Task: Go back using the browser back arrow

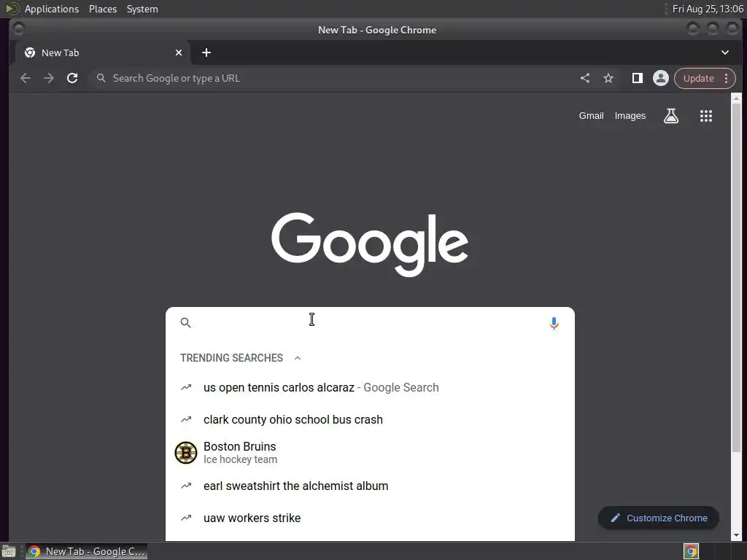Action: coord(26,78)
